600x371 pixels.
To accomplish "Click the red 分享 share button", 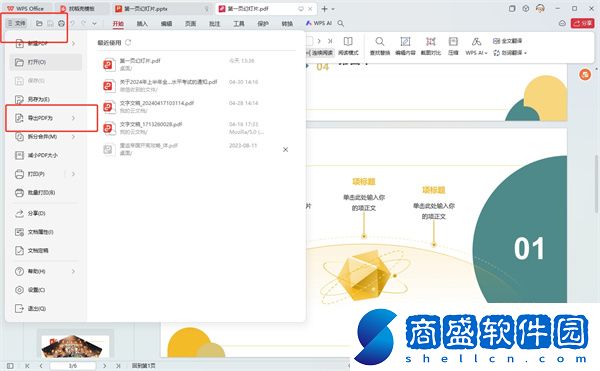I will 582,23.
